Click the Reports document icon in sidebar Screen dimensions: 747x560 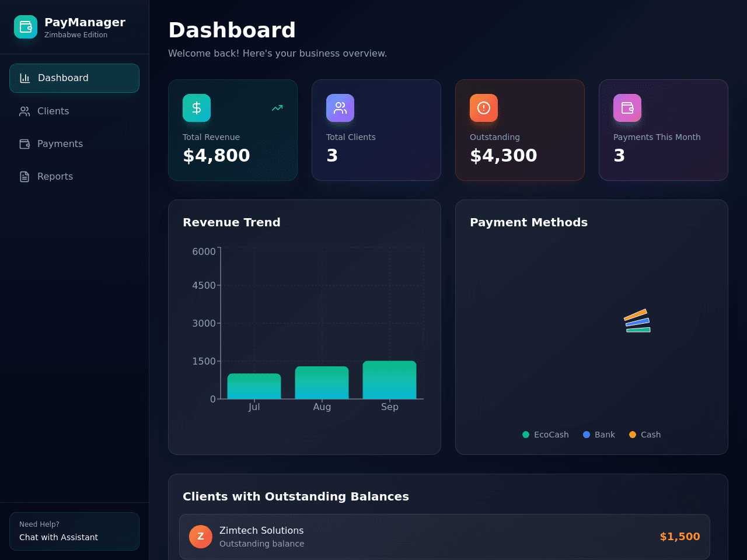click(x=25, y=176)
